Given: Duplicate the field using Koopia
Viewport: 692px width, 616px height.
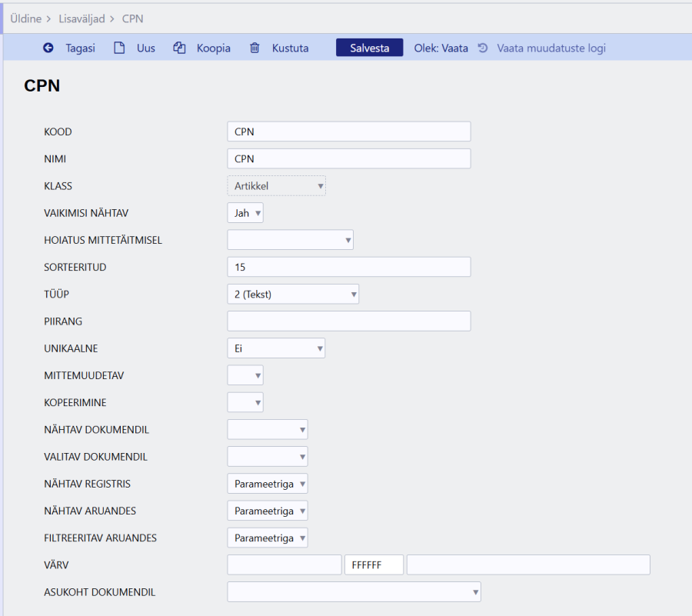Looking at the screenshot, I should pos(214,48).
